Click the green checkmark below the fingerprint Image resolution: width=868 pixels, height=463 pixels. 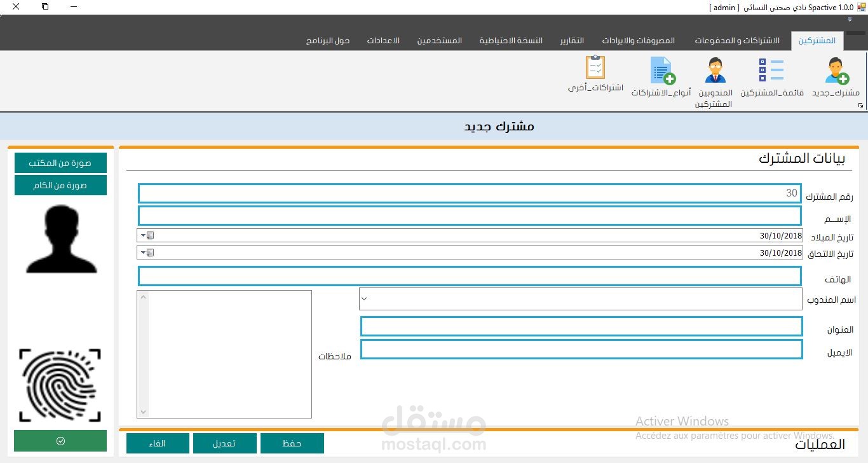pyautogui.click(x=60, y=440)
